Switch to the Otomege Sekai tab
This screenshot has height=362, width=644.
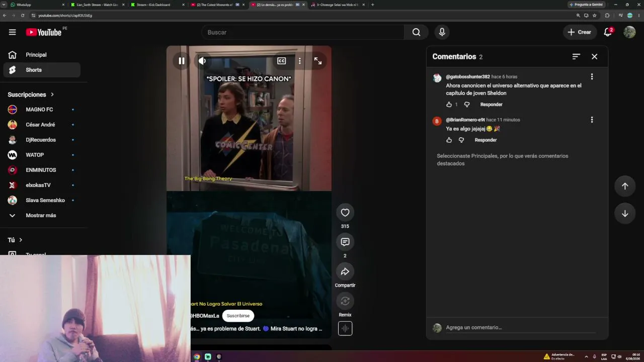(337, 5)
